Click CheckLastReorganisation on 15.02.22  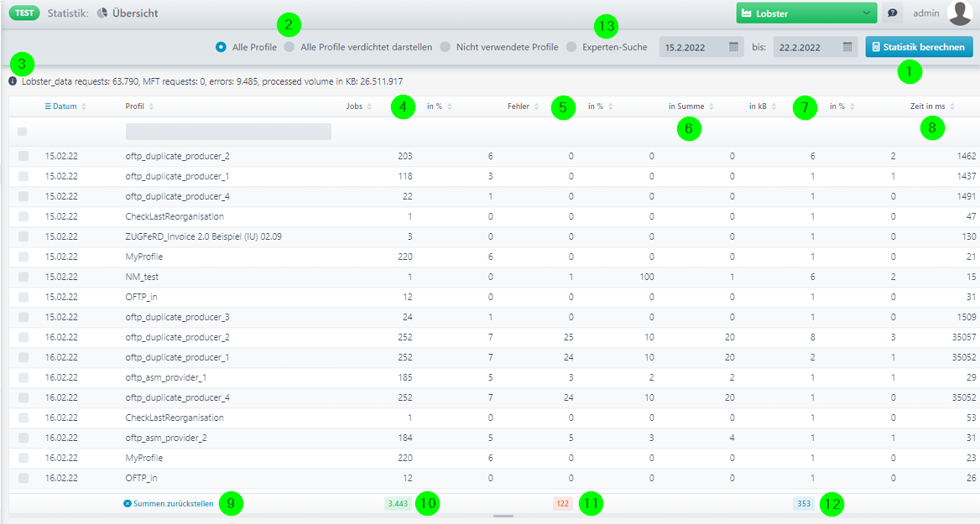(175, 216)
